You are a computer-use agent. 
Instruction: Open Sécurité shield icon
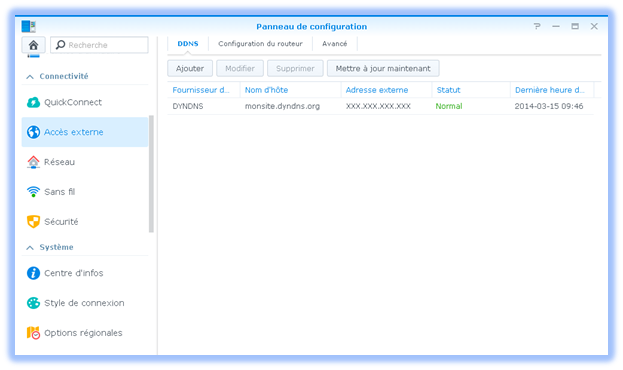click(33, 221)
